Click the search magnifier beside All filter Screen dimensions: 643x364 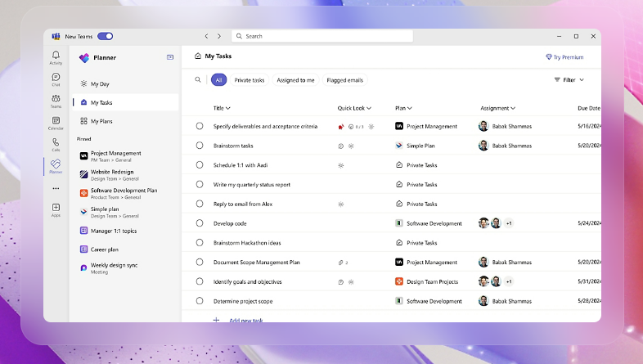pos(198,80)
